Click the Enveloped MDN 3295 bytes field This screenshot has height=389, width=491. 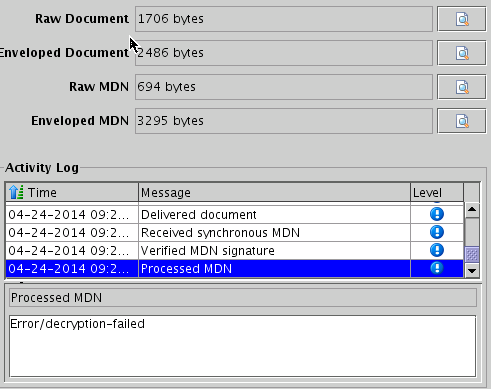coord(284,121)
